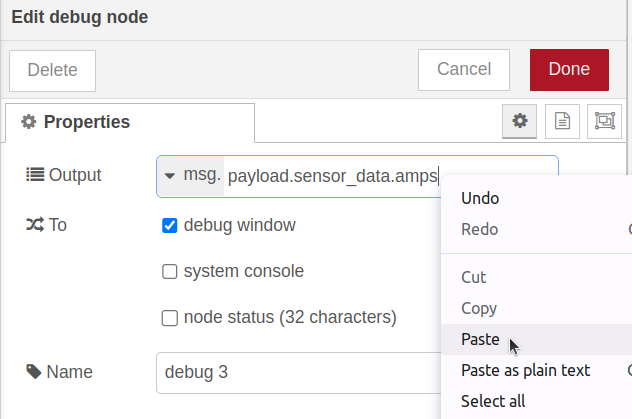Click the Name tag icon
The width and height of the screenshot is (632, 419).
[34, 371]
